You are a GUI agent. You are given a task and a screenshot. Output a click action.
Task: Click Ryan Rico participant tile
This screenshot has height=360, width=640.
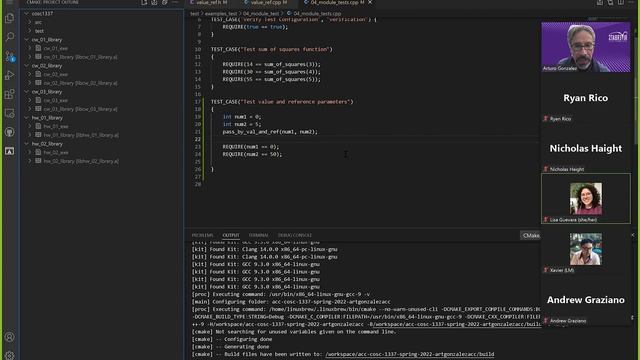point(586,98)
